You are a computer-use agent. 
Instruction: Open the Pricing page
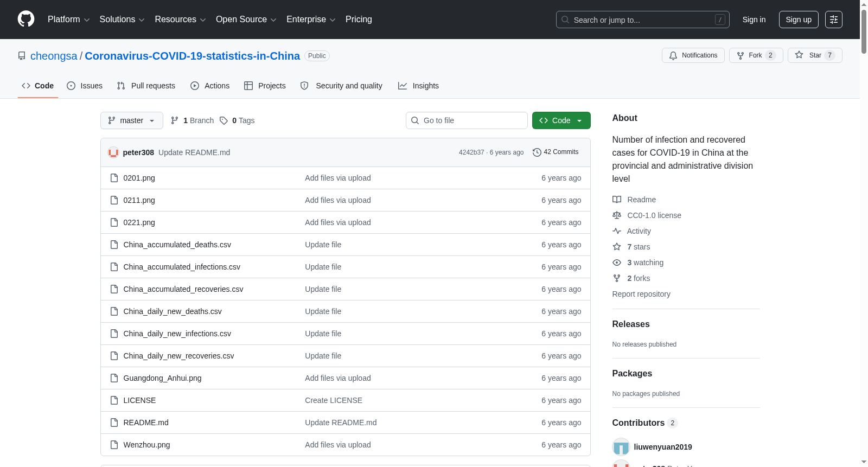(359, 20)
